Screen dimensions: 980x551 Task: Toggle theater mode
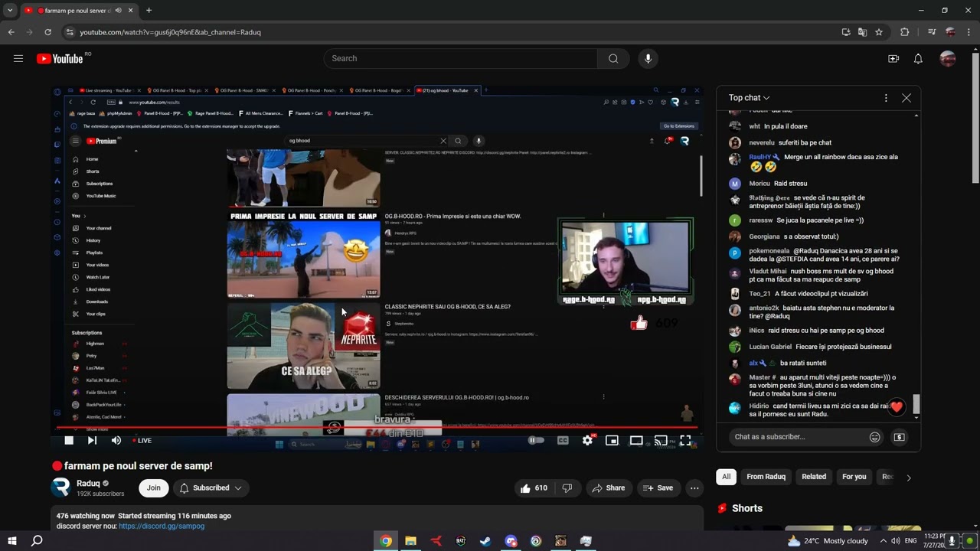(x=636, y=440)
